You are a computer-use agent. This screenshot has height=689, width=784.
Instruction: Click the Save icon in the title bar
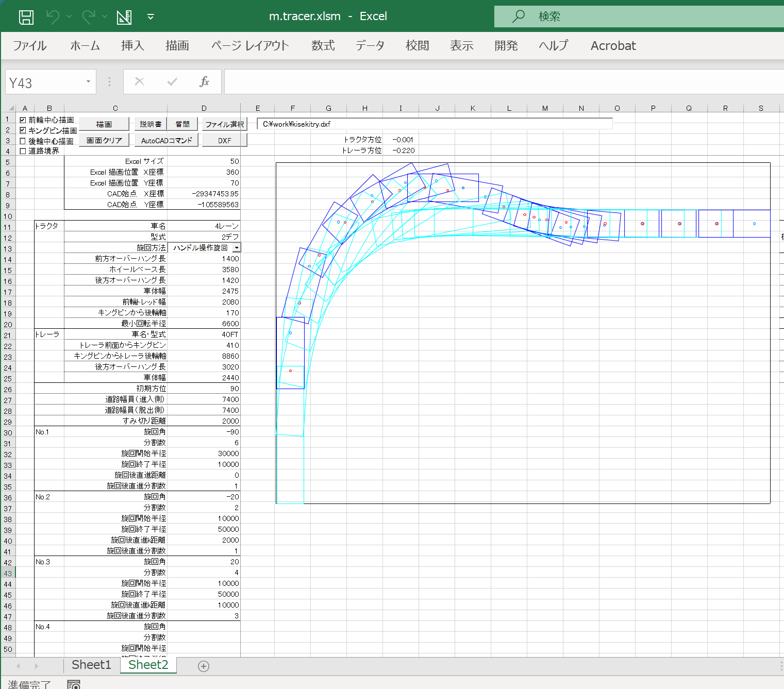(26, 17)
